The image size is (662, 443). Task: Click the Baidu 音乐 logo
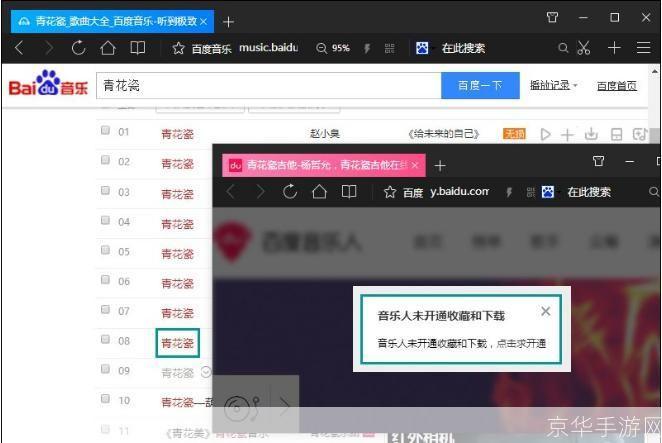coord(49,83)
